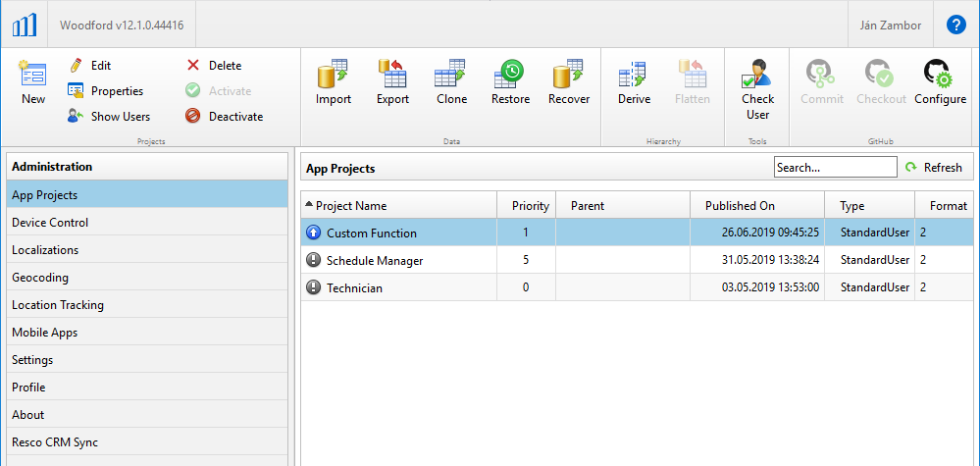Go to Mobile Apps section

[x=44, y=333]
